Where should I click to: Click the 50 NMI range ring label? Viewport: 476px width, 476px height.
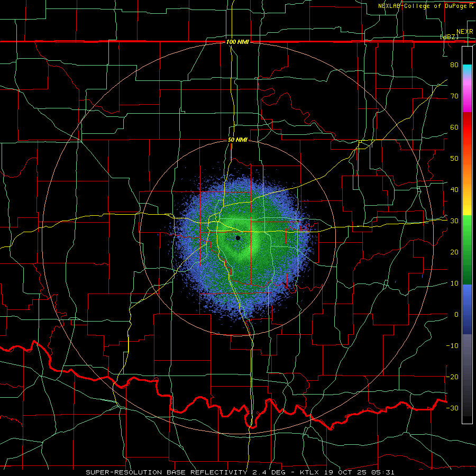[237, 140]
